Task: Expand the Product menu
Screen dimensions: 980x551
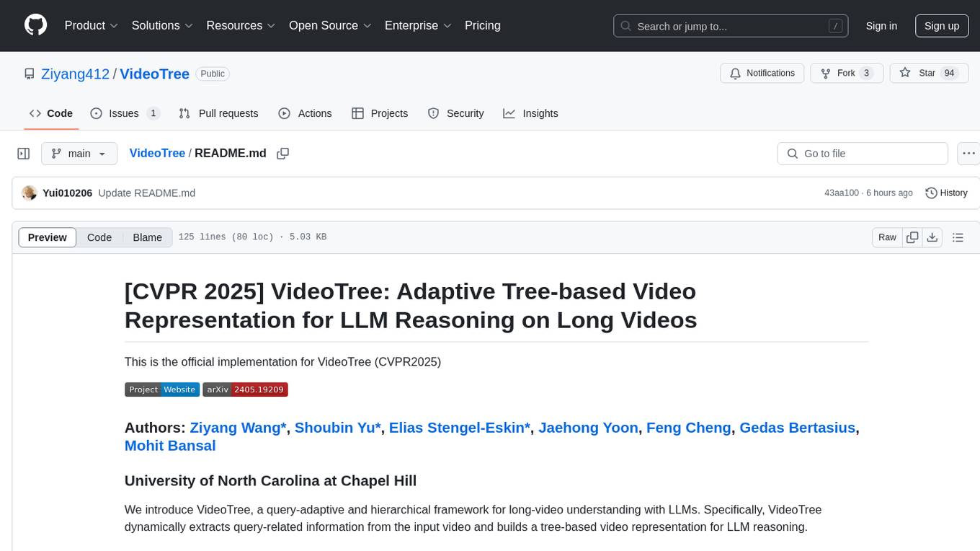Action: (92, 25)
